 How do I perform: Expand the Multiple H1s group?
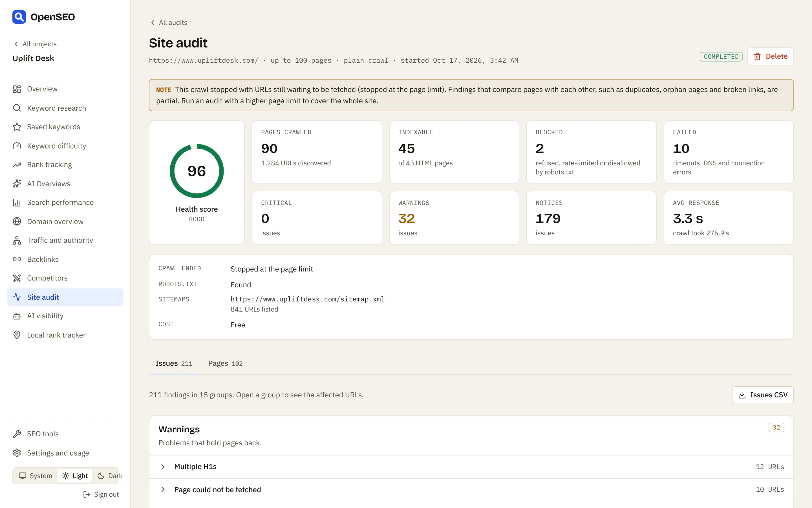click(471, 467)
